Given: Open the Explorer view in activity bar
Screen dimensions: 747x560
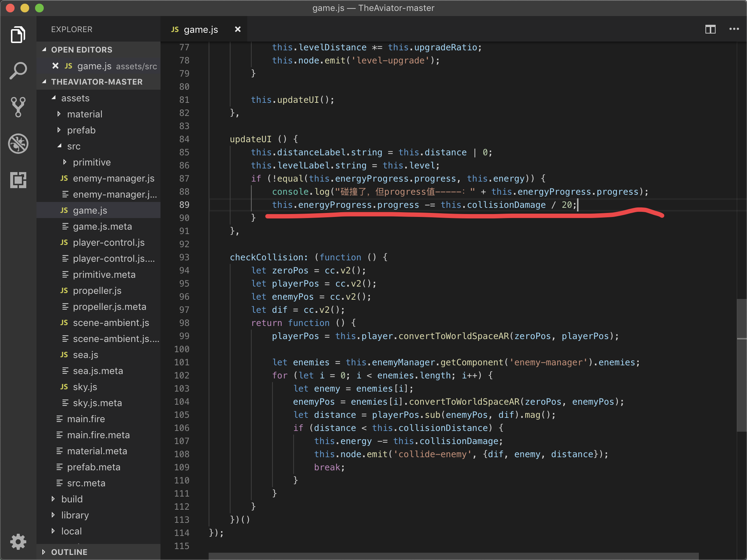Looking at the screenshot, I should (18, 35).
